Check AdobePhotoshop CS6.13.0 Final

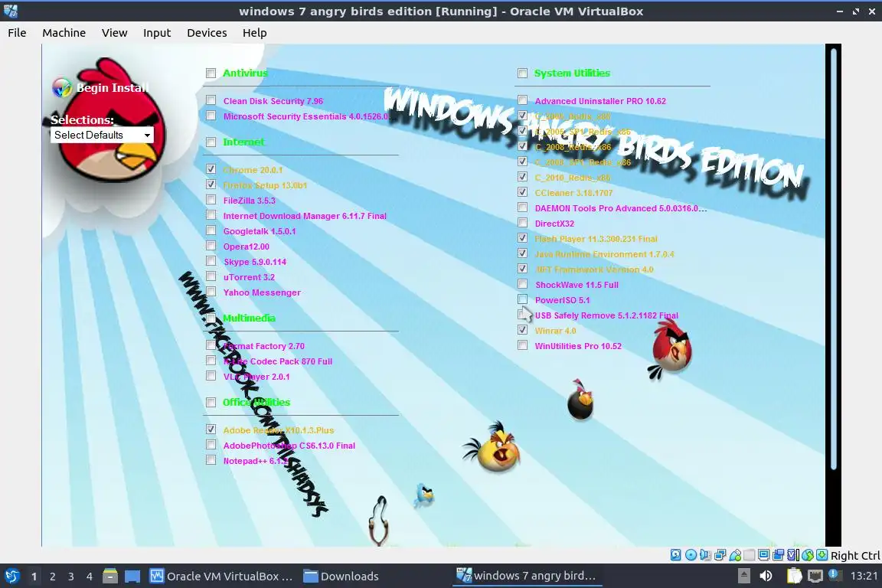pos(211,445)
